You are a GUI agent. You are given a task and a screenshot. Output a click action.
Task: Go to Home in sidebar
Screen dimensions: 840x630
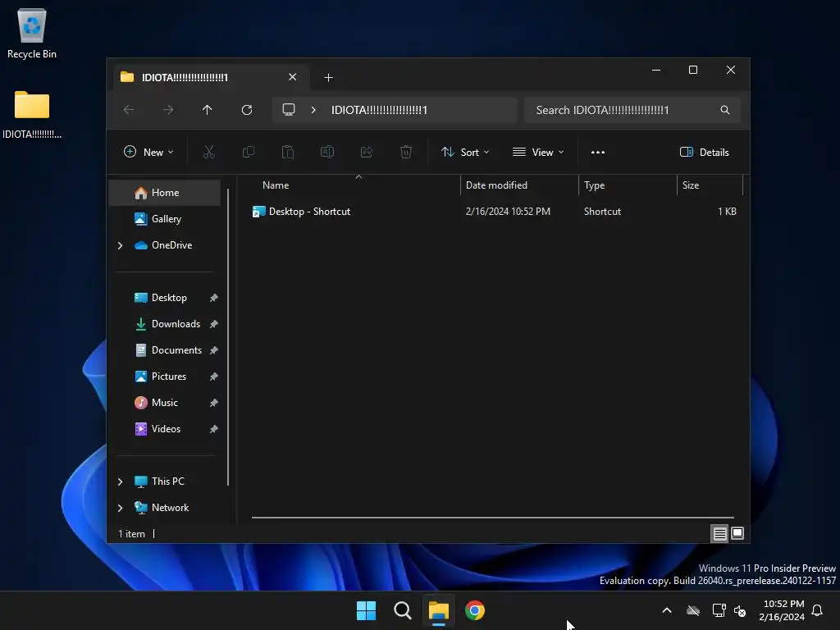164,193
